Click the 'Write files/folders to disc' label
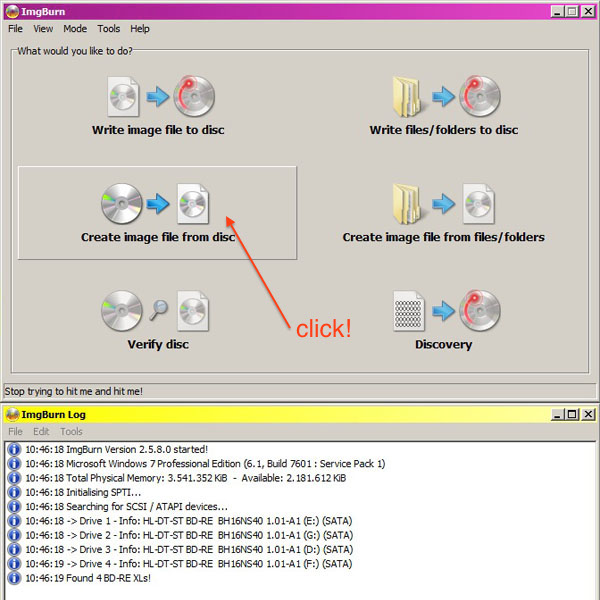Image resolution: width=600 pixels, height=600 pixels. coord(444,130)
